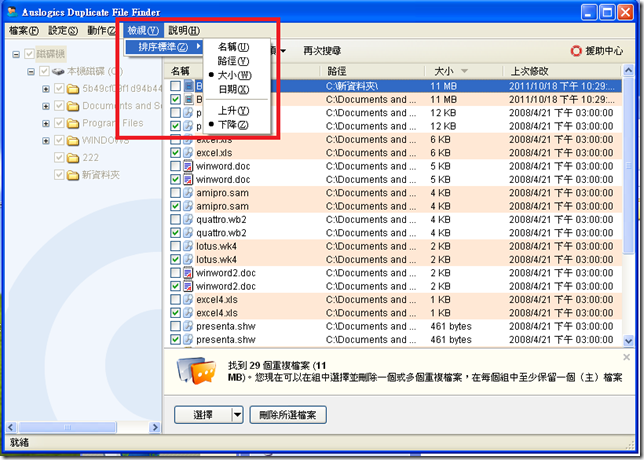Click the Documents and S.. folder icon
Image resolution: width=644 pixels, height=460 pixels.
[x=73, y=106]
